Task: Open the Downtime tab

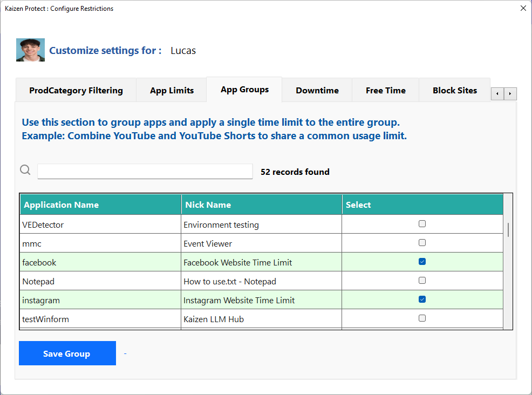Action: pyautogui.click(x=317, y=90)
